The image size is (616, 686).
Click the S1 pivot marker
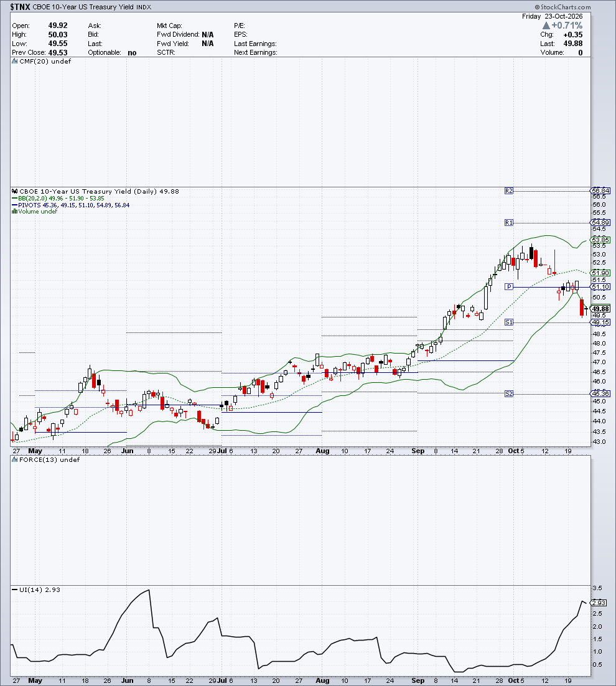[509, 322]
